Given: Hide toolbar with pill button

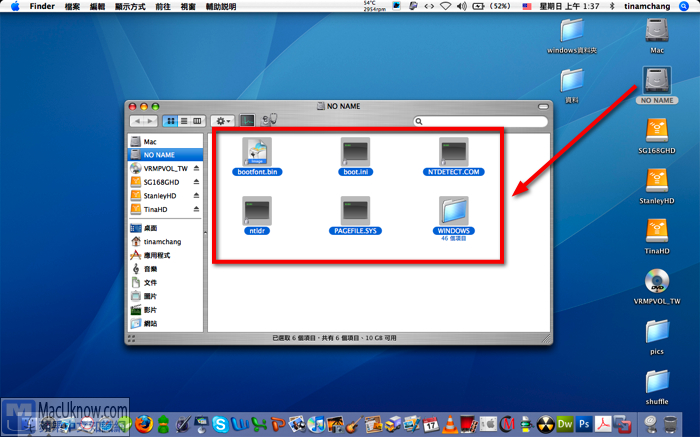Looking at the screenshot, I should [x=543, y=107].
